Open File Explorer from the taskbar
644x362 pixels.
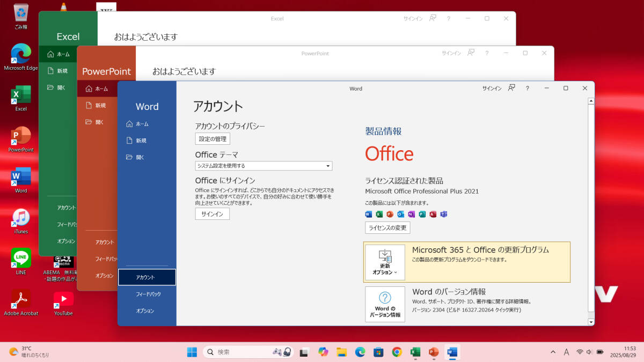341,352
